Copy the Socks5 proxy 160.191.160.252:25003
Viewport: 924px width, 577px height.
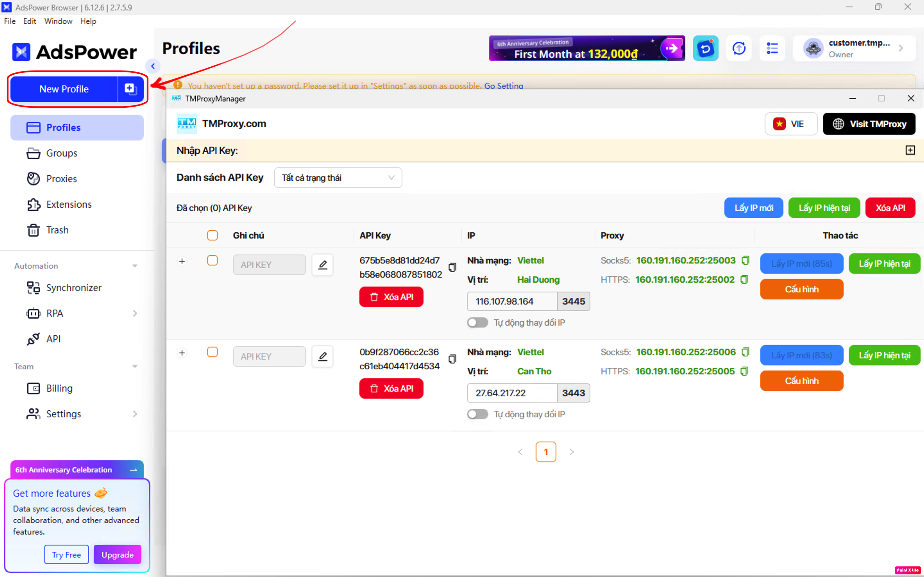[x=745, y=260]
